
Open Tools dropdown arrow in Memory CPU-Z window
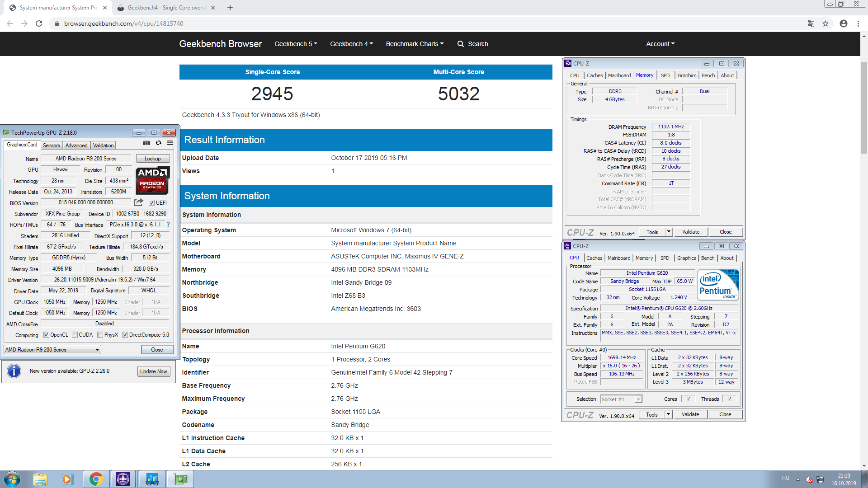pos(669,232)
